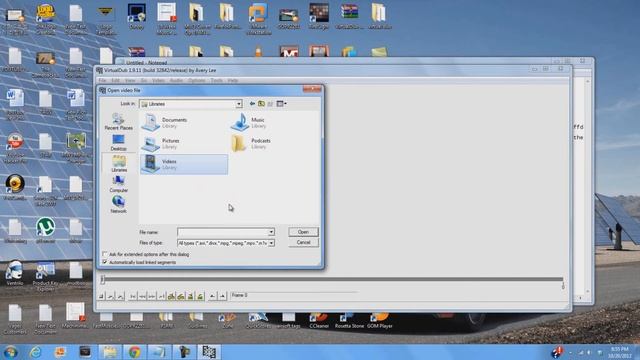Enable Ask for extended options checkbox
The height and width of the screenshot is (360, 640).
[x=105, y=254]
